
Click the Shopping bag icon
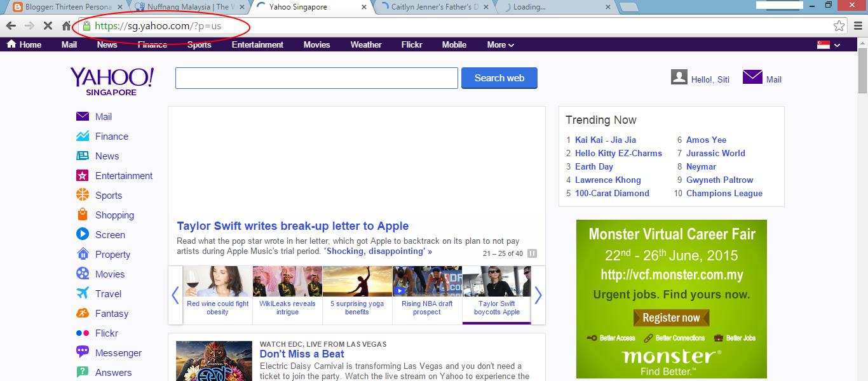tap(83, 215)
